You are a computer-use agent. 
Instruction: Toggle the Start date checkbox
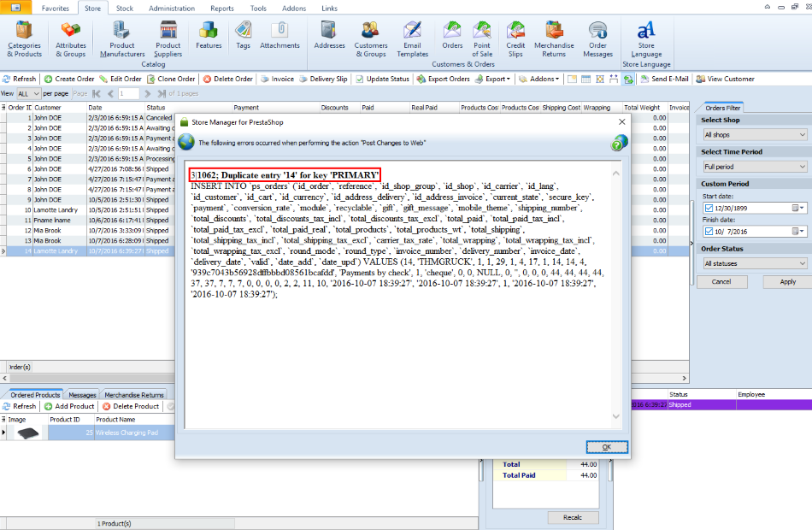click(709, 209)
